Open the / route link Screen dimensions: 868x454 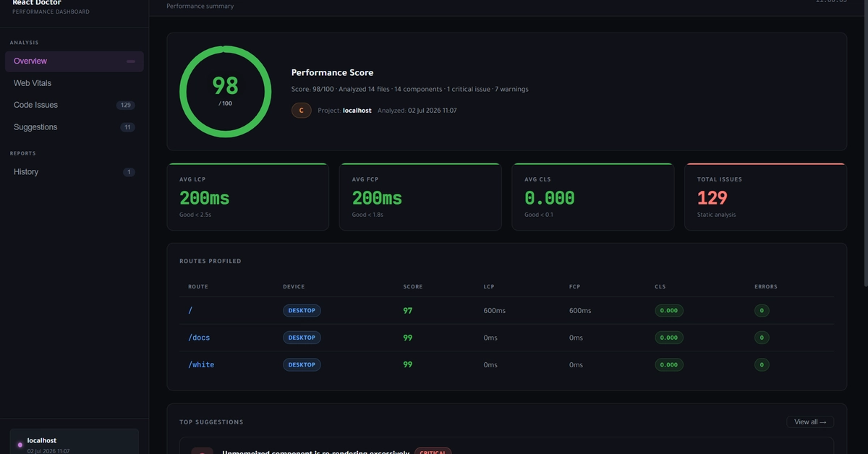click(x=190, y=310)
